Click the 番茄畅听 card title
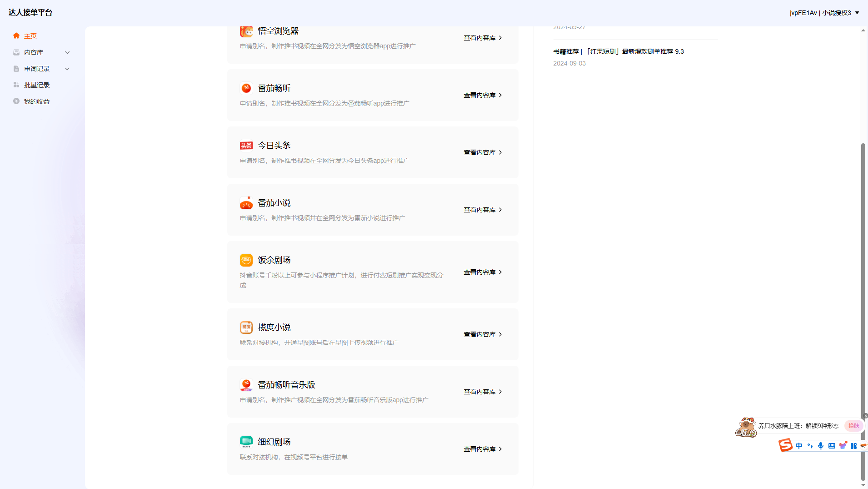The width and height of the screenshot is (868, 489). [x=274, y=88]
